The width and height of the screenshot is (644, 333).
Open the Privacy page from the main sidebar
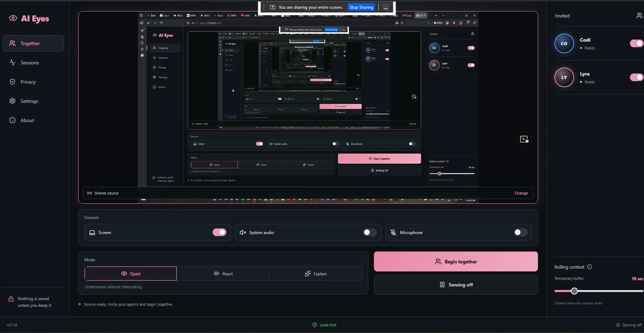pyautogui.click(x=33, y=82)
